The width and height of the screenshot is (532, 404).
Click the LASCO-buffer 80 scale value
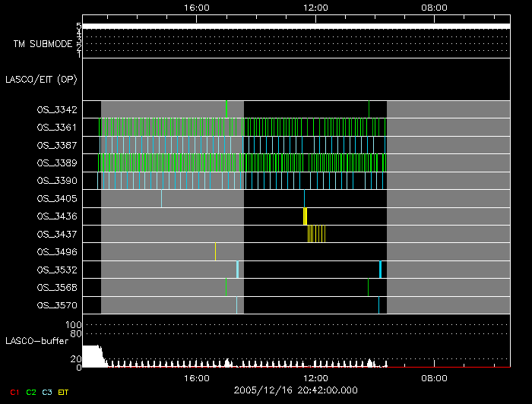76,334
